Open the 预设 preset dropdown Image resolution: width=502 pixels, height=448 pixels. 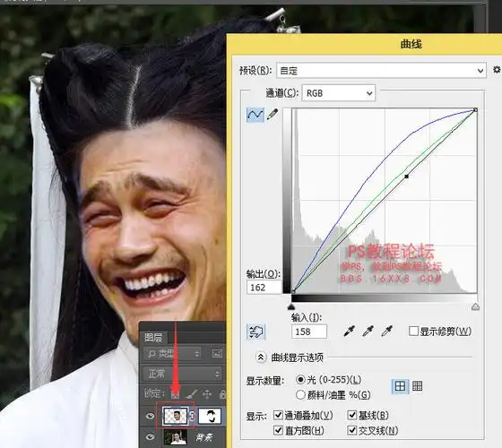pos(381,70)
